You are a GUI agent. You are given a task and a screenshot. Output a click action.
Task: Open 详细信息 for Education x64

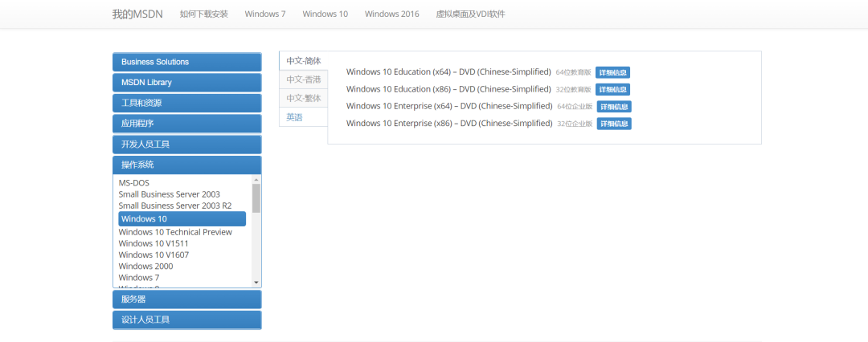point(612,72)
